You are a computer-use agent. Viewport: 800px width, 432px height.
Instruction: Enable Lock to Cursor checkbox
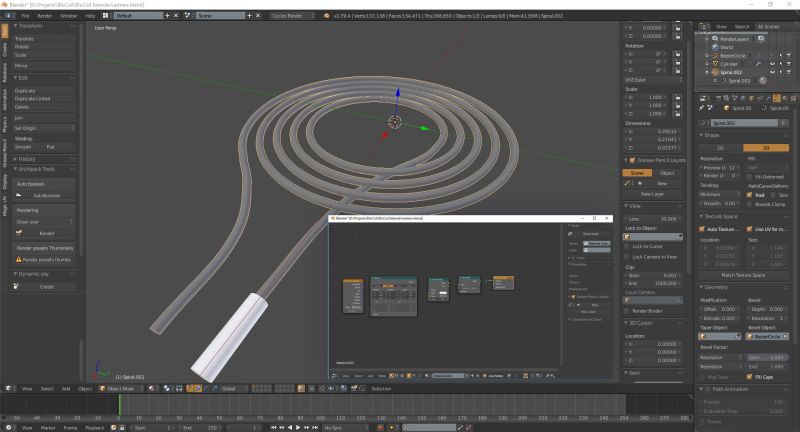[627, 246]
